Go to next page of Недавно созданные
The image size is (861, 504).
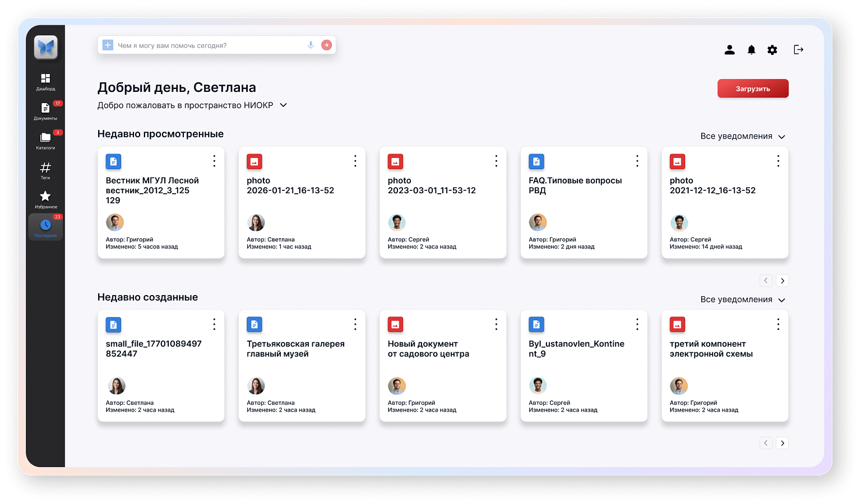point(783,443)
